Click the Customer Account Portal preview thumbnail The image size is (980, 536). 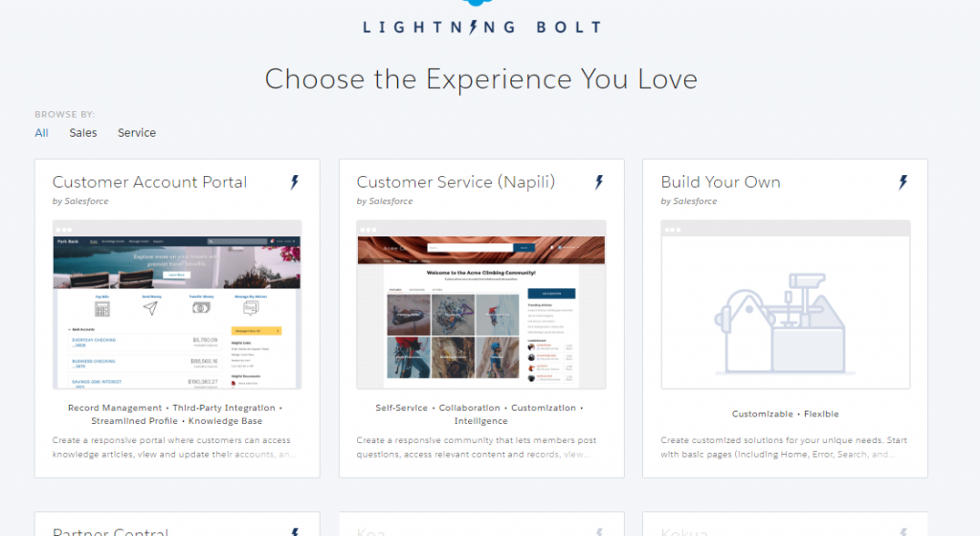[177, 306]
